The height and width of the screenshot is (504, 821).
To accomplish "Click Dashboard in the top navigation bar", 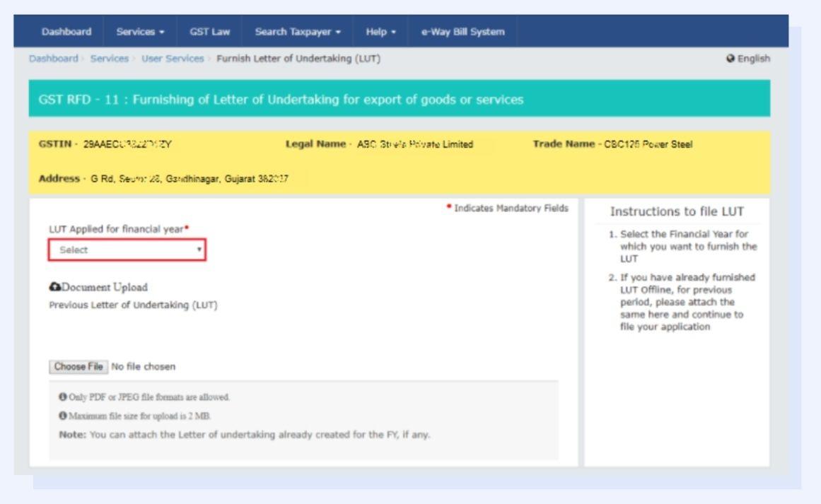I will pos(65,31).
